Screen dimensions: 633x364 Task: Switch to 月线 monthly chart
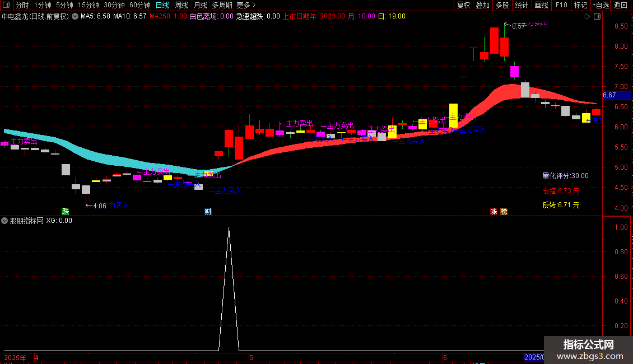200,5
